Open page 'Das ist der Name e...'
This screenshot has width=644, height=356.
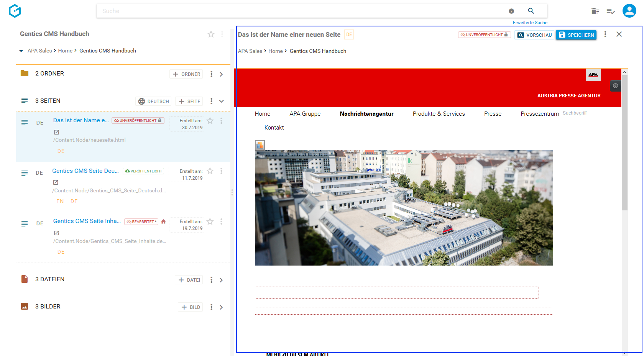coord(81,120)
